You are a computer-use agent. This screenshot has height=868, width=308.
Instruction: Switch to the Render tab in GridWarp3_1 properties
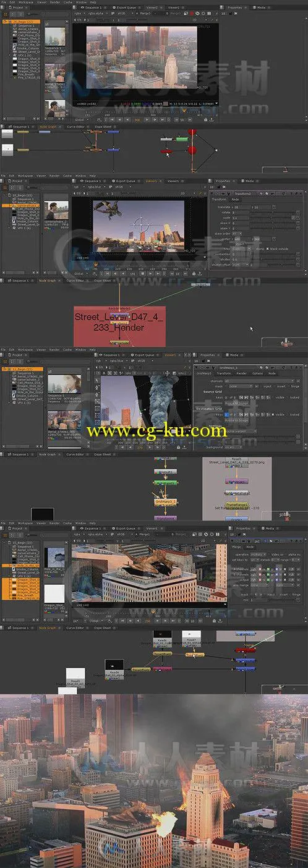[241, 373]
